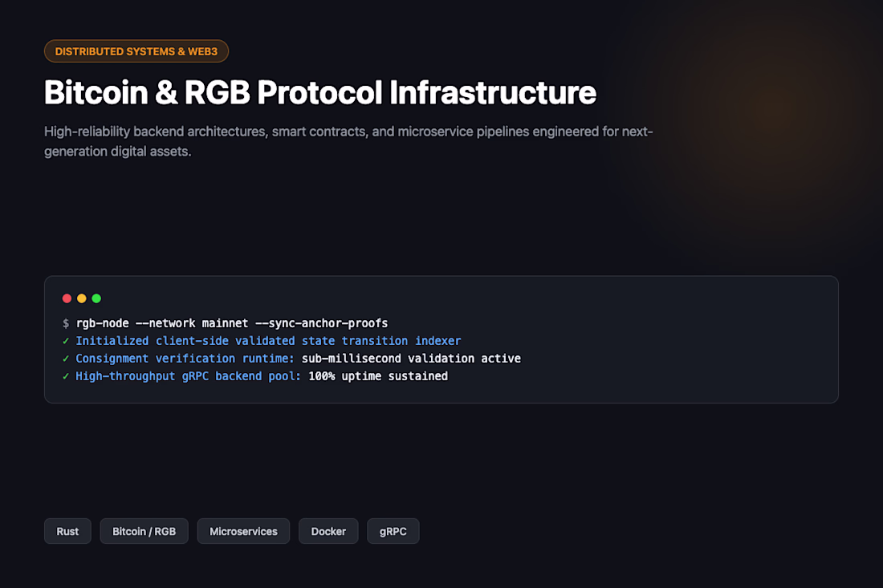The width and height of the screenshot is (883, 588).
Task: Click the checkmark beside Initialized client-side line
Action: pos(66,341)
